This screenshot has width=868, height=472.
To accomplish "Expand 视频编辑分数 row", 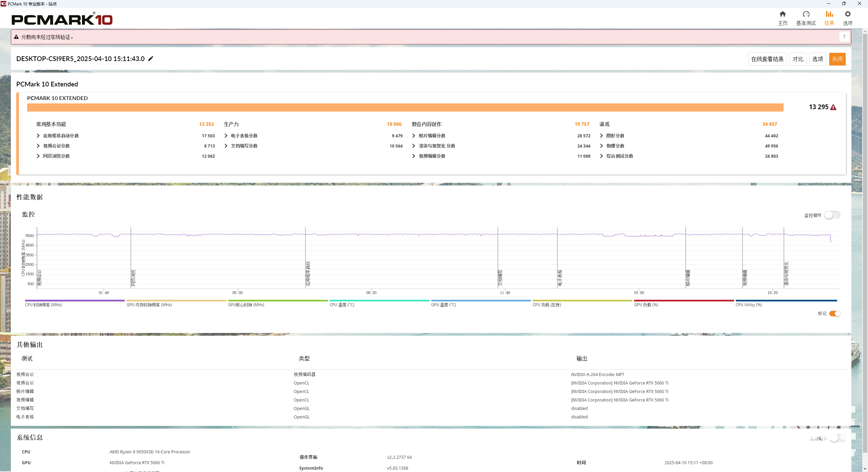I will coord(414,156).
